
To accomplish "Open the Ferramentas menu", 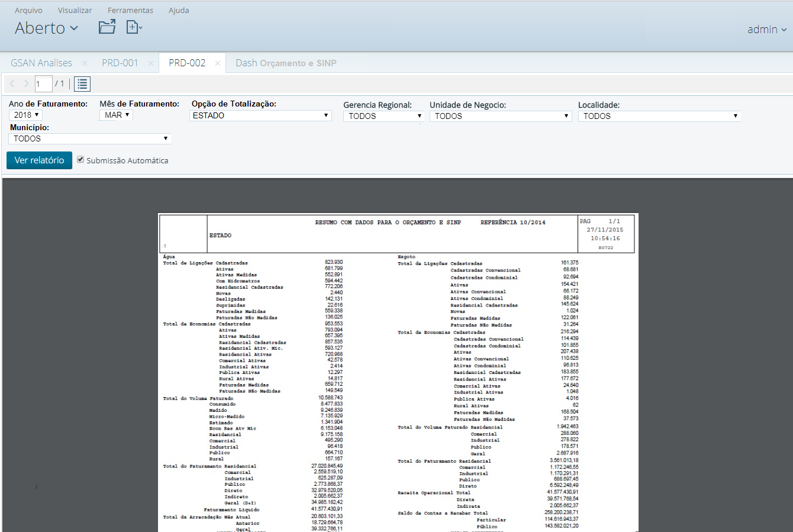I will (130, 11).
